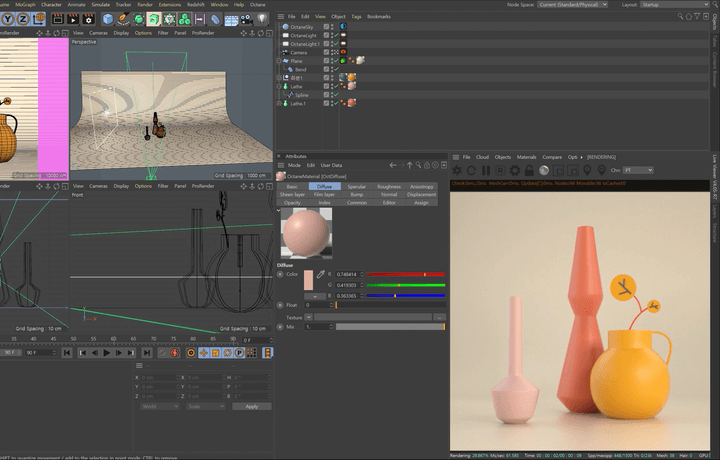Click the Live Viewer focus picker pin
This screenshot has width=720, height=460.
coord(587,170)
